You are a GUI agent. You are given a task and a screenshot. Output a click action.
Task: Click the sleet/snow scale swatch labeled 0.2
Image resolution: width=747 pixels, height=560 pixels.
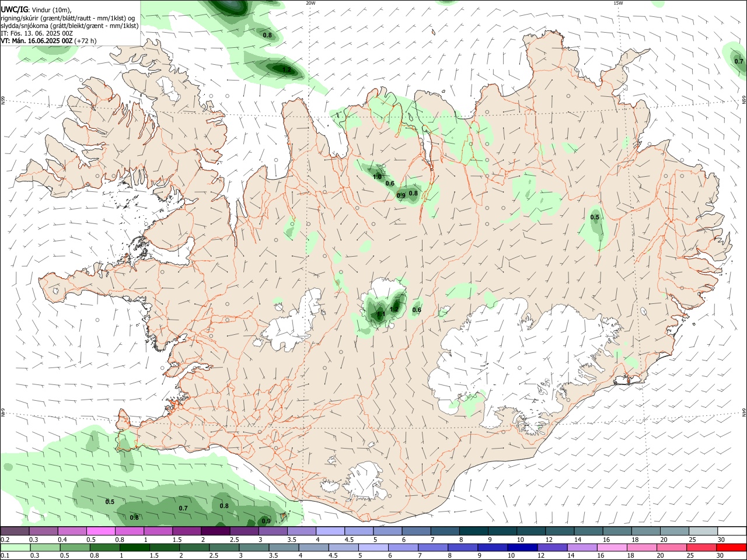(15, 531)
